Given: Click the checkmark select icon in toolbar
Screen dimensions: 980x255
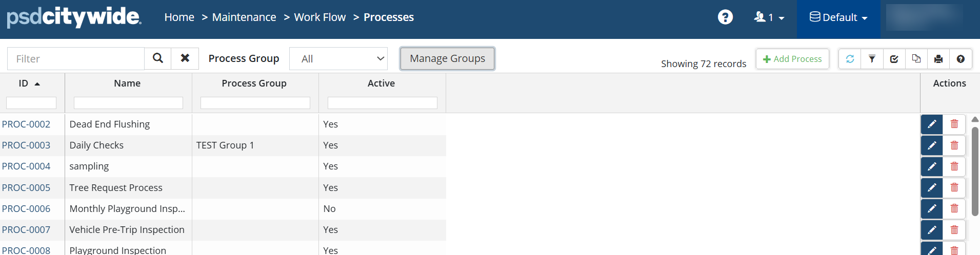Looking at the screenshot, I should pyautogui.click(x=894, y=59).
